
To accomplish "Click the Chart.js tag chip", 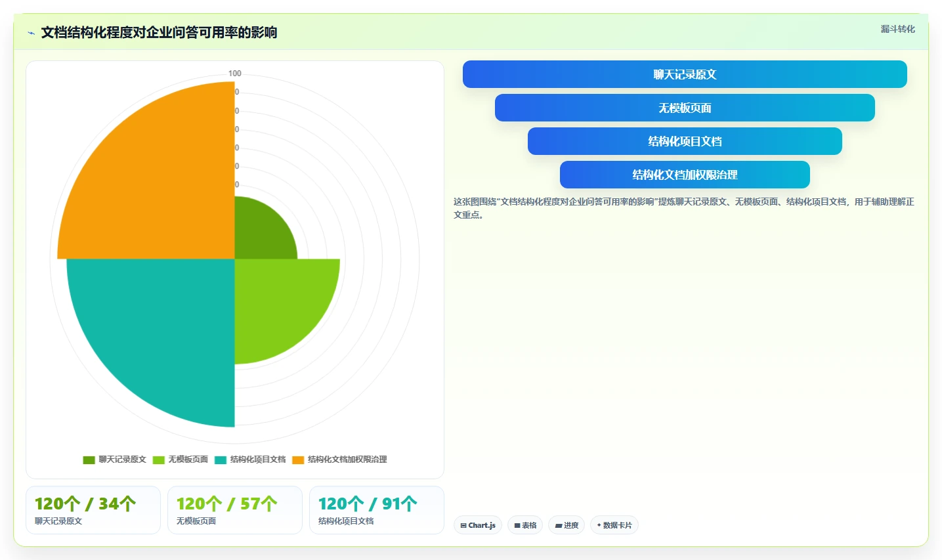I will click(x=478, y=525).
